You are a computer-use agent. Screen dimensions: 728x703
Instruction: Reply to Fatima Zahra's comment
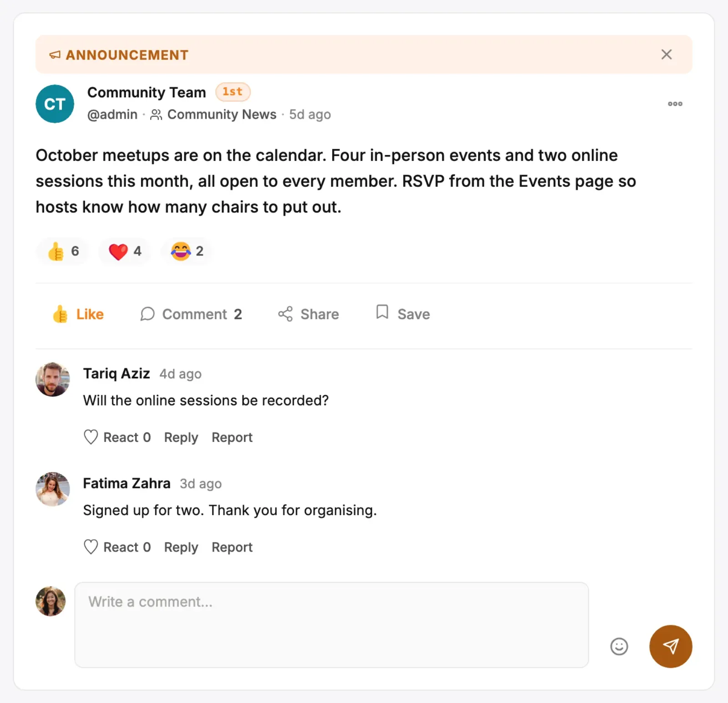(x=181, y=547)
